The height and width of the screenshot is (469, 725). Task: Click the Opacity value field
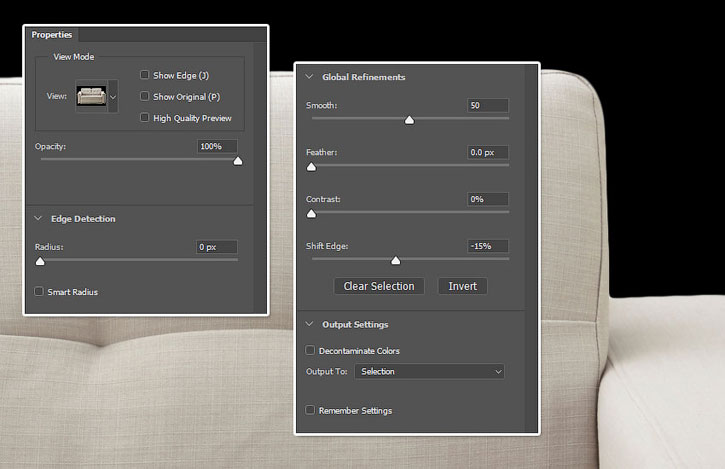[217, 146]
